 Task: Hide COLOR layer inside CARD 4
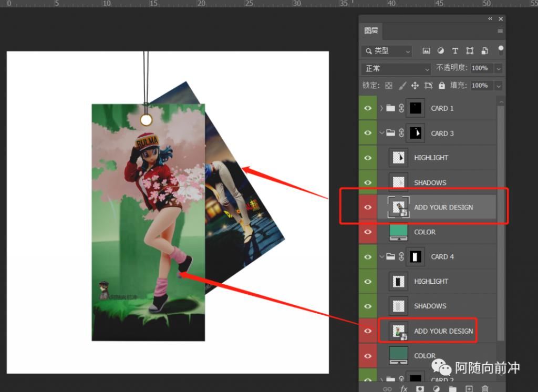tap(368, 356)
